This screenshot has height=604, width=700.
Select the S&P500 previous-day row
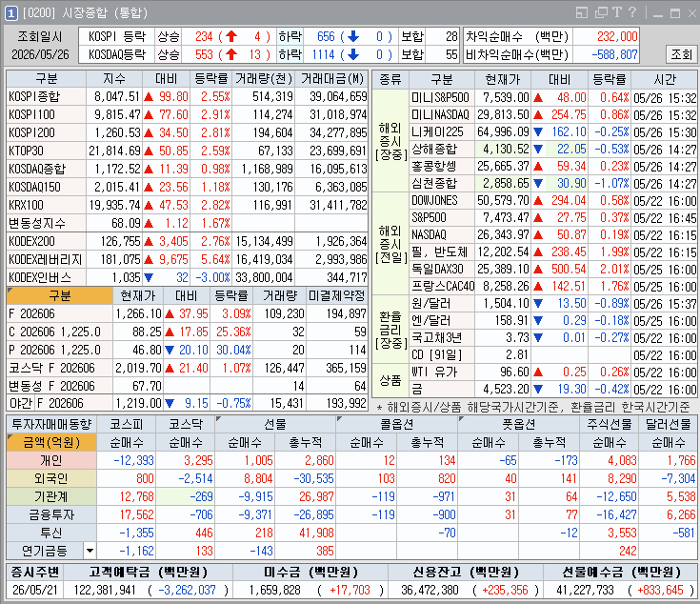(x=552, y=218)
